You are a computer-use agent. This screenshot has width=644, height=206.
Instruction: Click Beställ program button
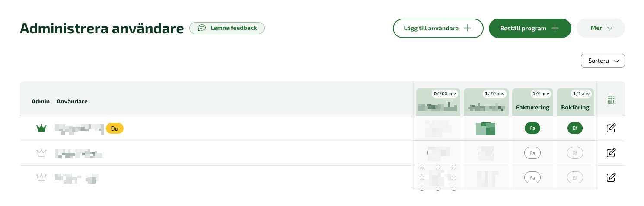(530, 28)
